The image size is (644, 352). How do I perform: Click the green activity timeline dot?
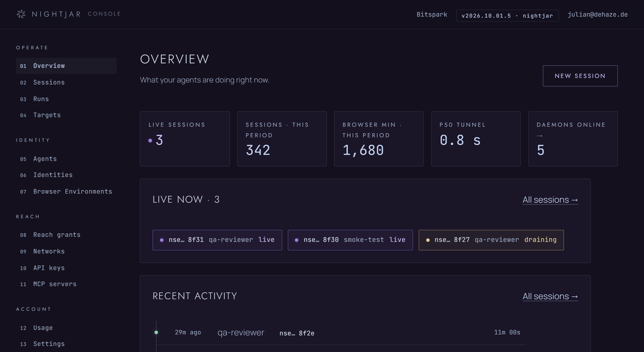[x=156, y=332]
